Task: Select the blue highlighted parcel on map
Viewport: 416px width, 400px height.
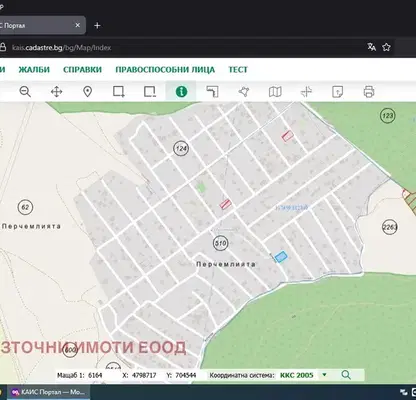Action: [x=281, y=257]
